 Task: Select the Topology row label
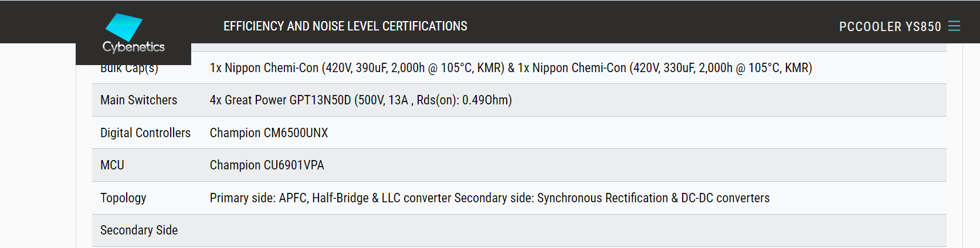pyautogui.click(x=123, y=198)
